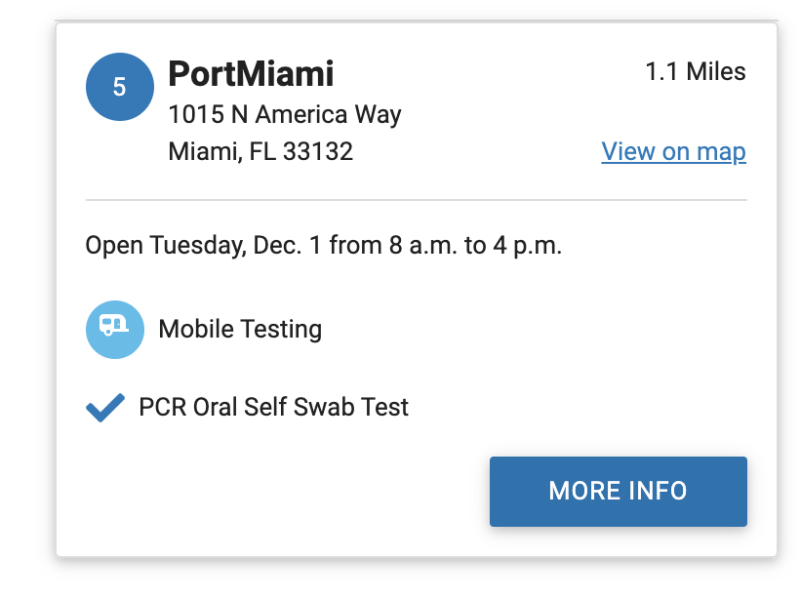This screenshot has width=800, height=599.
Task: Click the word Miles in the distance
Action: [x=716, y=71]
